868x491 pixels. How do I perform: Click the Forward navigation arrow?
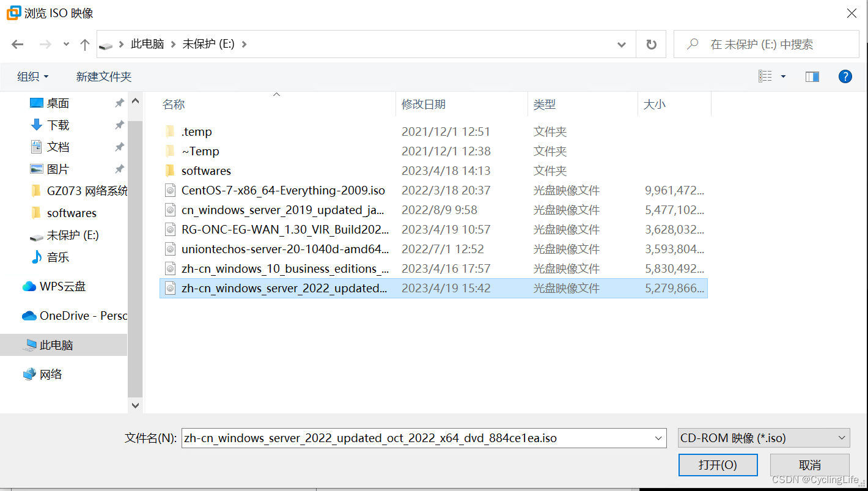pyautogui.click(x=45, y=45)
